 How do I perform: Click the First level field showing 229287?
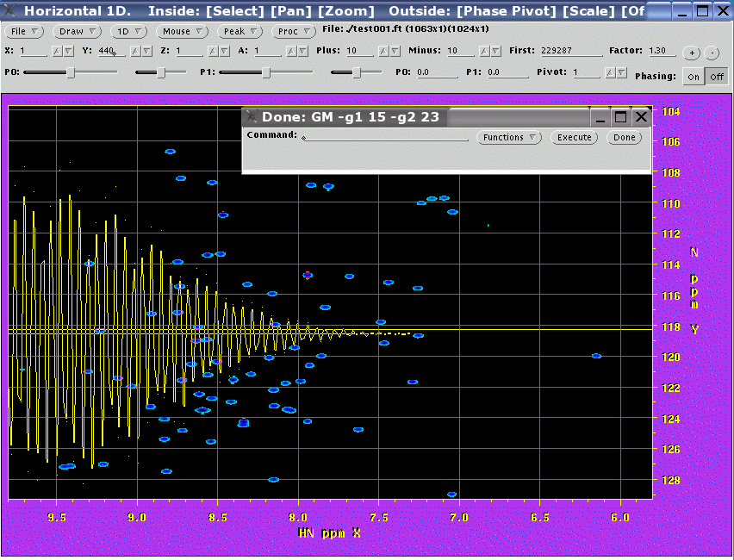pos(571,51)
